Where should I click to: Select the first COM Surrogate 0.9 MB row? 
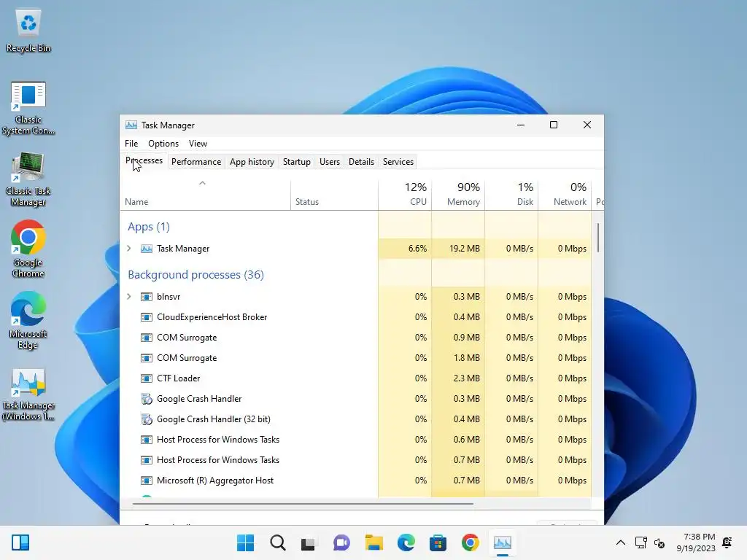pos(356,338)
